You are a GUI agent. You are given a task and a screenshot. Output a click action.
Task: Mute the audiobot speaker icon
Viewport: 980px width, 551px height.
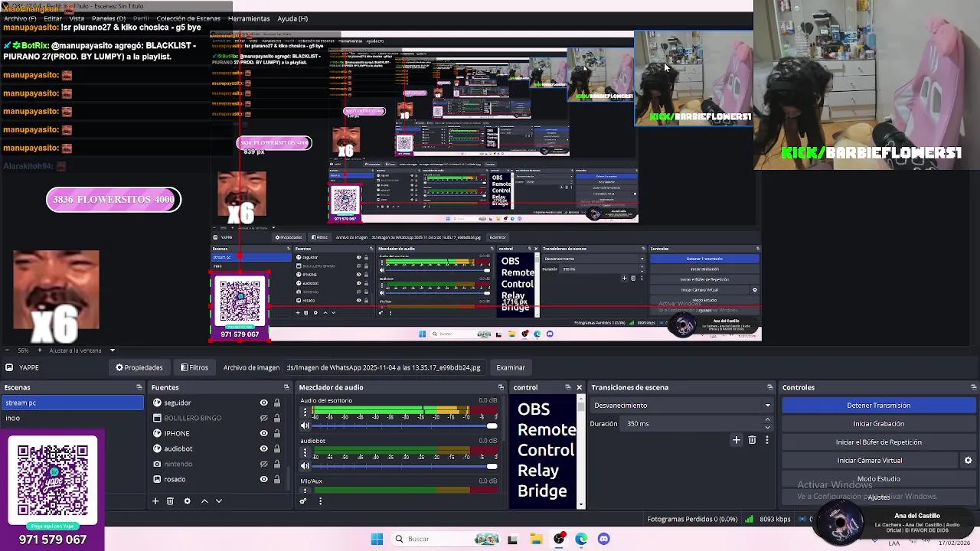tap(305, 465)
